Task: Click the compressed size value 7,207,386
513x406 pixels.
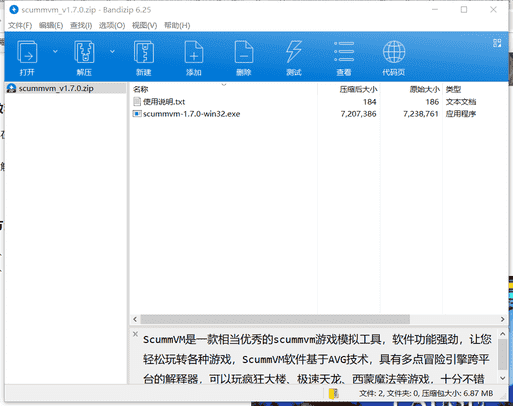Action: pyautogui.click(x=358, y=114)
